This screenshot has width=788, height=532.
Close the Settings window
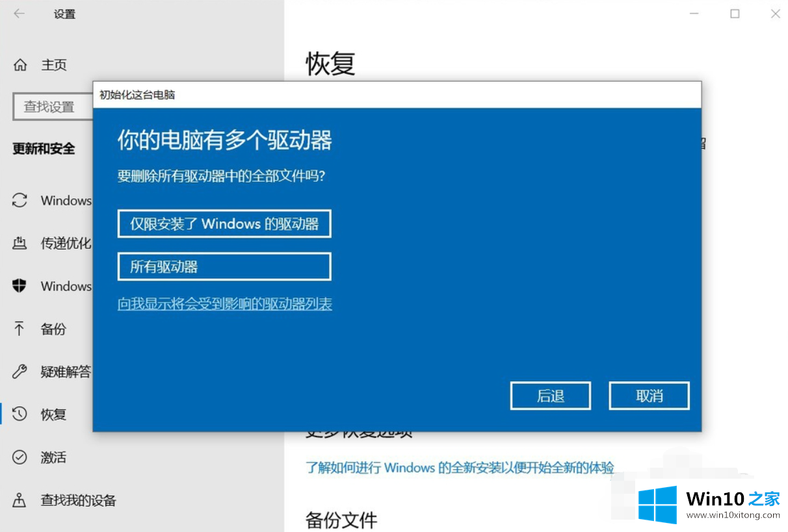tap(775, 14)
